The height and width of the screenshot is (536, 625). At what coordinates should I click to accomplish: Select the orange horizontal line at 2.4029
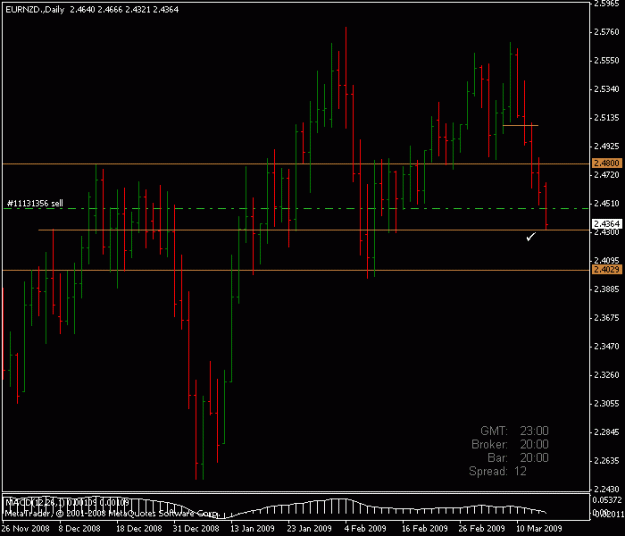pos(296,270)
